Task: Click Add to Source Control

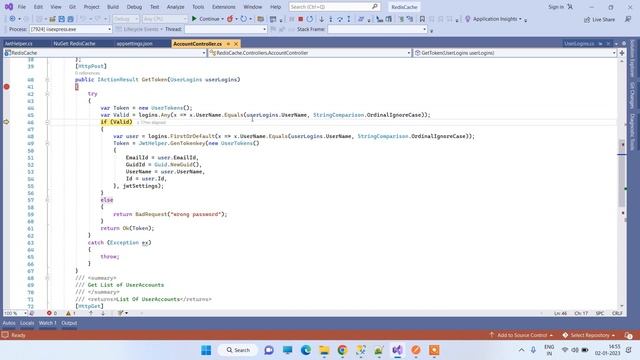Action: 522,335
